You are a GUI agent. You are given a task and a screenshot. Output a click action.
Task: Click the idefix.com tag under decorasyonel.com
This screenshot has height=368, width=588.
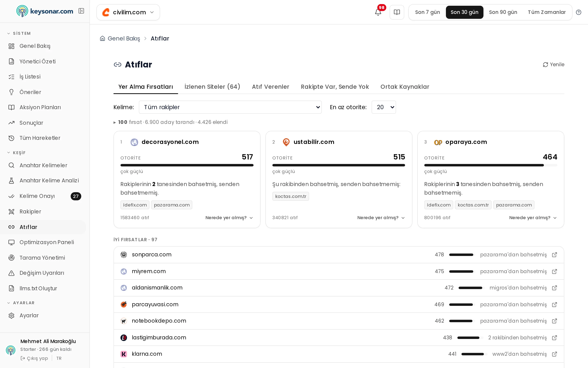point(135,205)
